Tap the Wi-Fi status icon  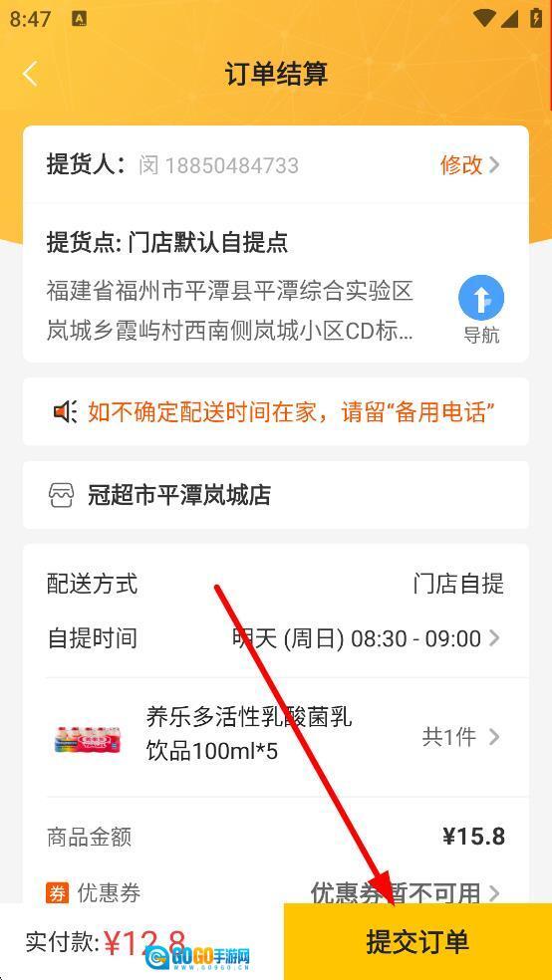coord(484,18)
